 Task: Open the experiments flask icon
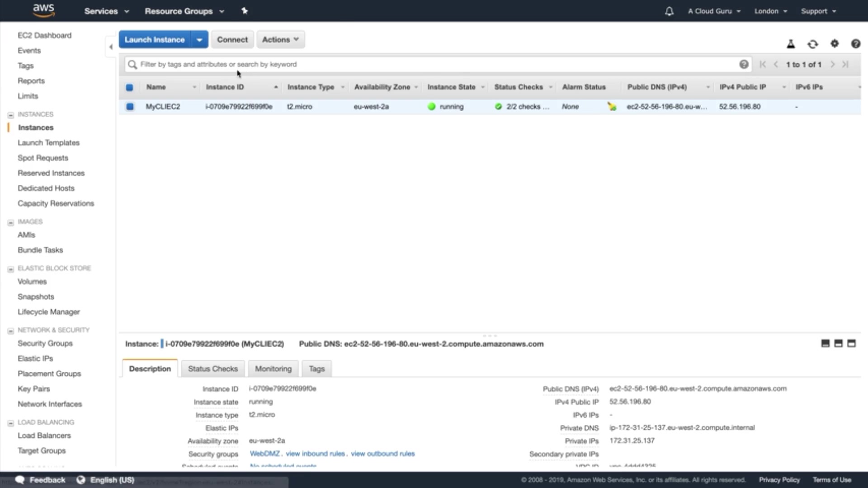click(x=791, y=44)
